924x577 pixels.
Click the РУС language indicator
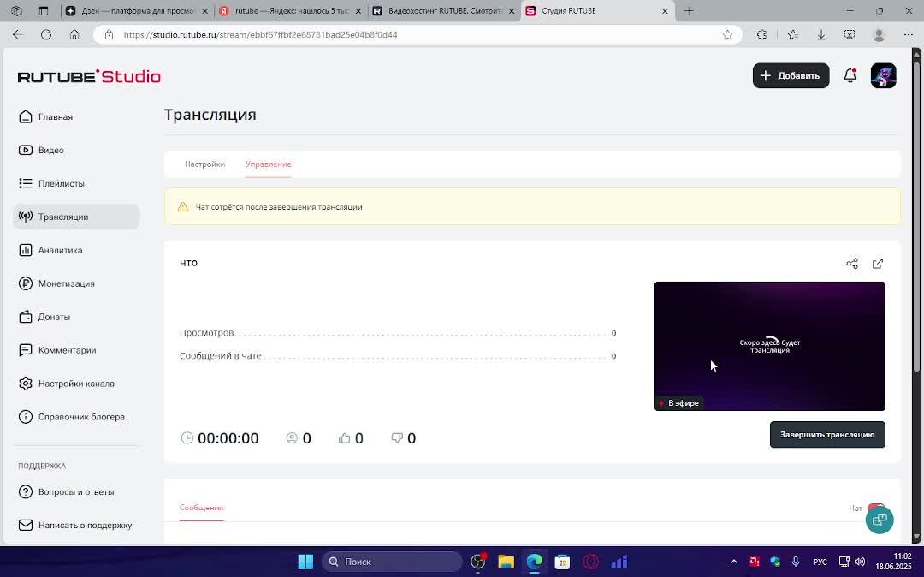pyautogui.click(x=820, y=562)
